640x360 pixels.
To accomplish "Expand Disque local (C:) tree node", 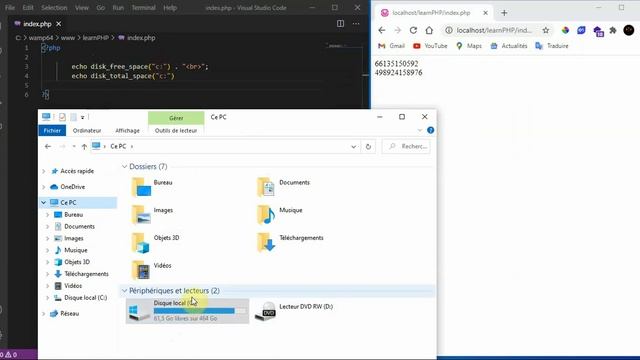I will click(48, 298).
